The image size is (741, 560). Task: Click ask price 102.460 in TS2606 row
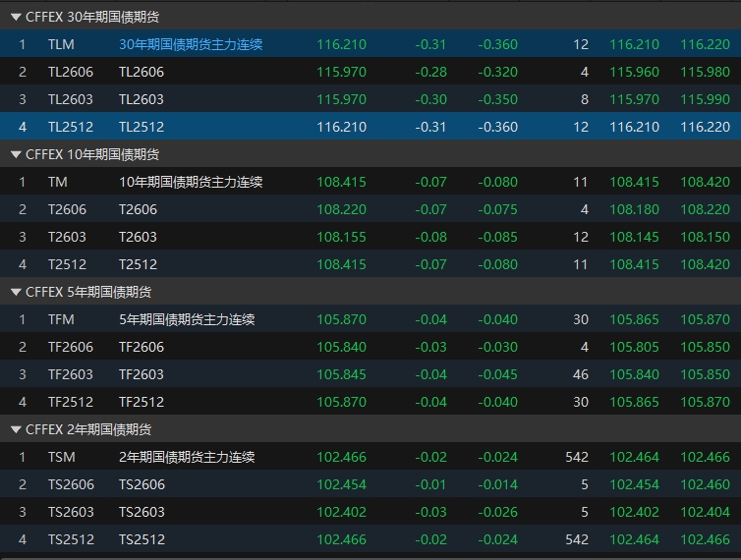(705, 484)
